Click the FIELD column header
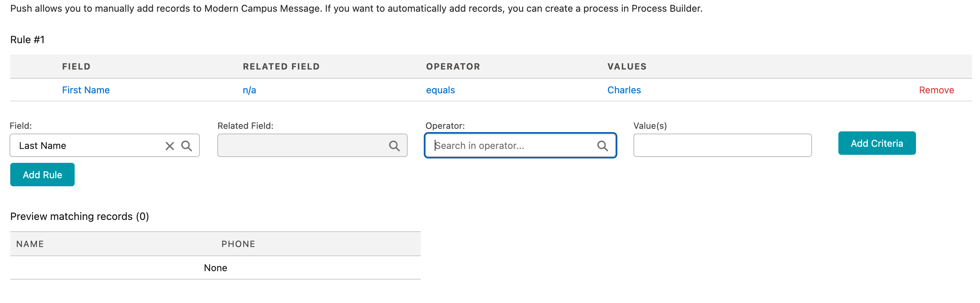 click(x=76, y=67)
